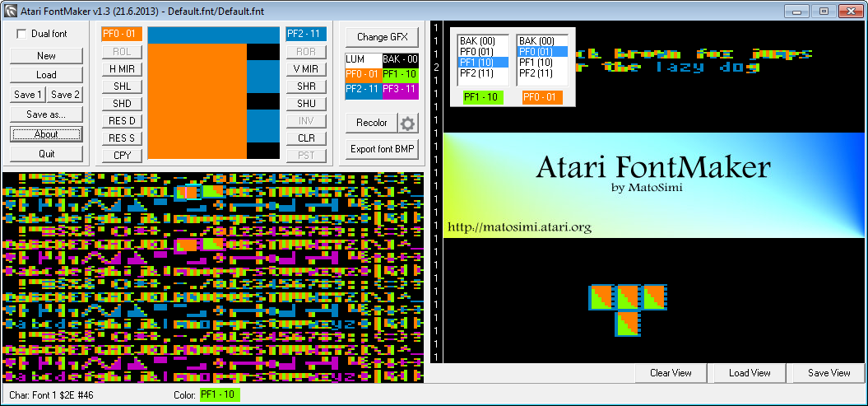
Task: Select PF2 (11) in the left recolor list
Action: pos(483,73)
